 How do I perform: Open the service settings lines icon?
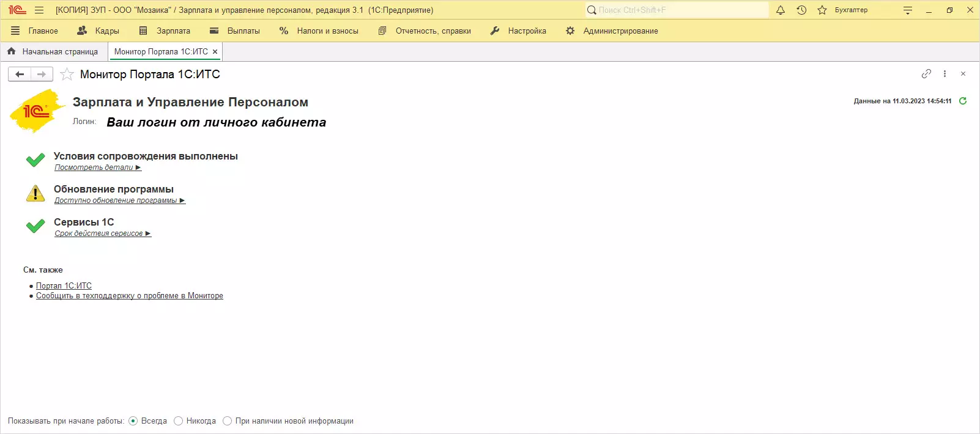point(908,10)
